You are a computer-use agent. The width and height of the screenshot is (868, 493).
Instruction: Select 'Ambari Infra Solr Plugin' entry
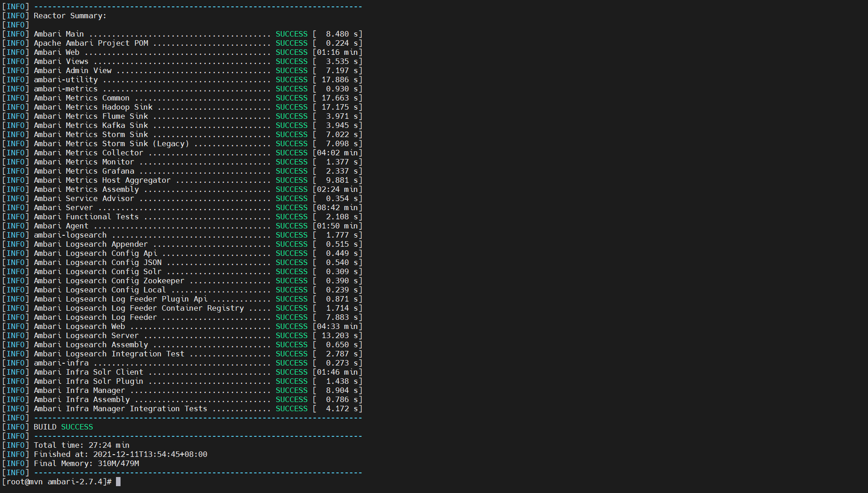[89, 381]
